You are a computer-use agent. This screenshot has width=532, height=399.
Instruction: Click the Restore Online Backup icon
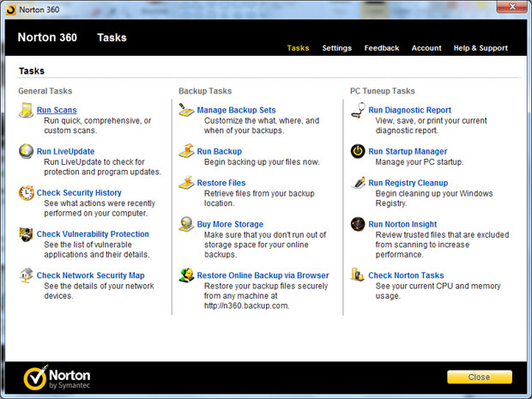pos(186,275)
